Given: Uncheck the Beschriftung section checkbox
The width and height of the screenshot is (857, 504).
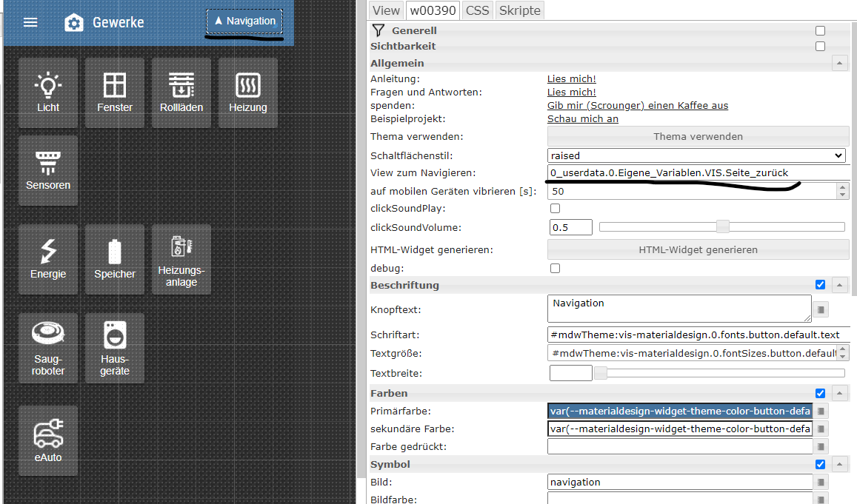Looking at the screenshot, I should tap(820, 285).
